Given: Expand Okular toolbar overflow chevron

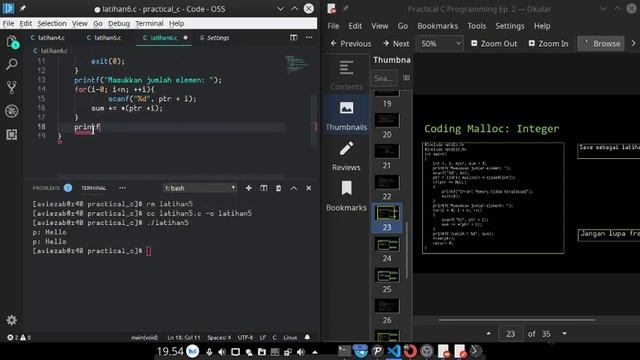Looking at the screenshot, I should click(633, 43).
